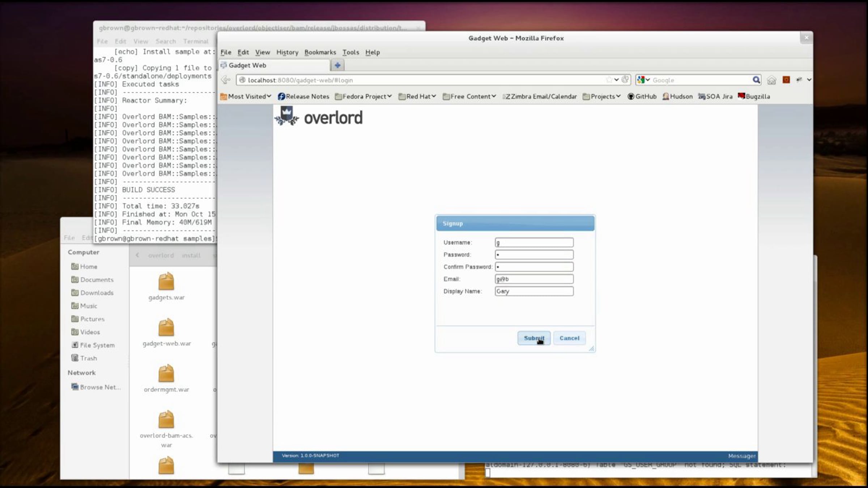Open the Zimbra Email/Calendar bookmark
Image resolution: width=868 pixels, height=488 pixels.
point(540,97)
